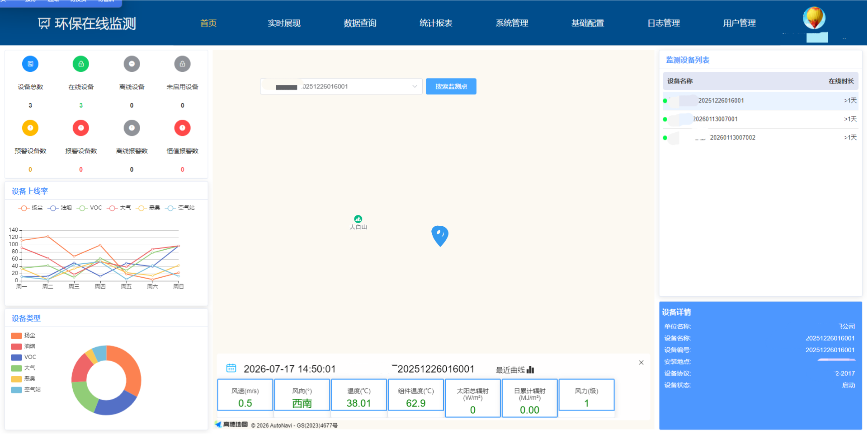Toggle 空气站 in device type legend
The height and width of the screenshot is (434, 868).
click(x=26, y=390)
